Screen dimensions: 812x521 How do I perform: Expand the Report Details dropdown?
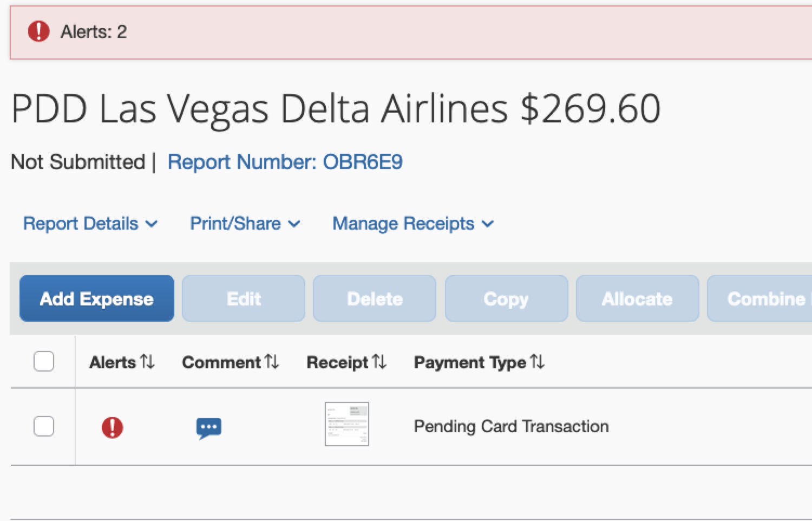pyautogui.click(x=90, y=224)
